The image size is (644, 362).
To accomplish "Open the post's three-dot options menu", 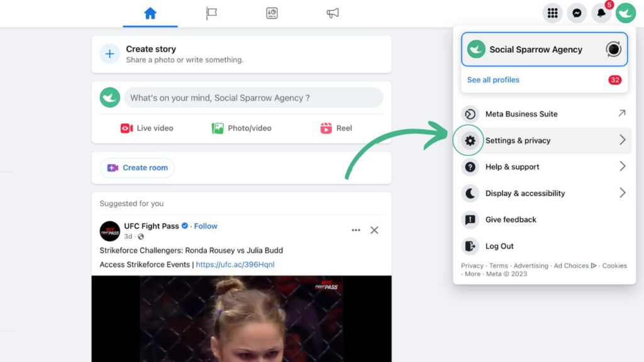I will point(356,230).
